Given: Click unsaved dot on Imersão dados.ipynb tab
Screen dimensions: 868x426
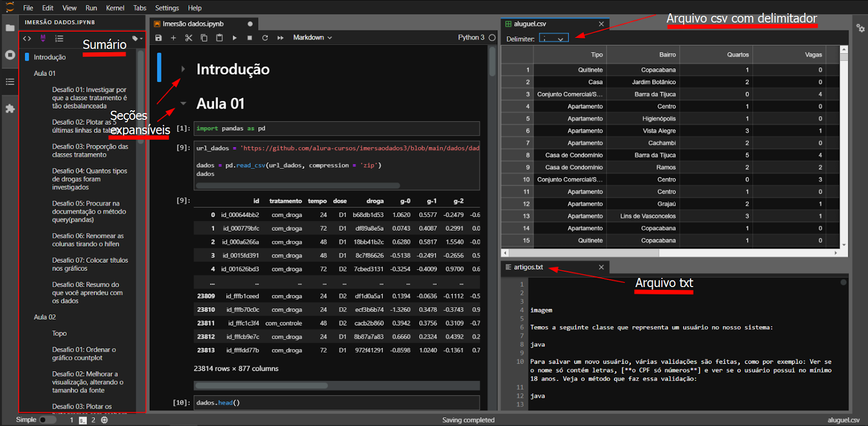Looking at the screenshot, I should pos(250,24).
